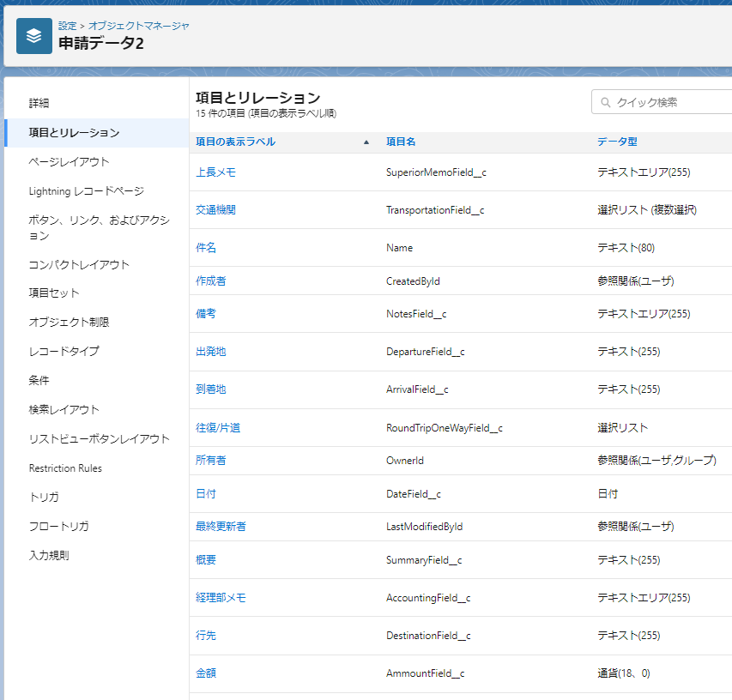Open フロートリガ in the sidebar

[x=59, y=527]
